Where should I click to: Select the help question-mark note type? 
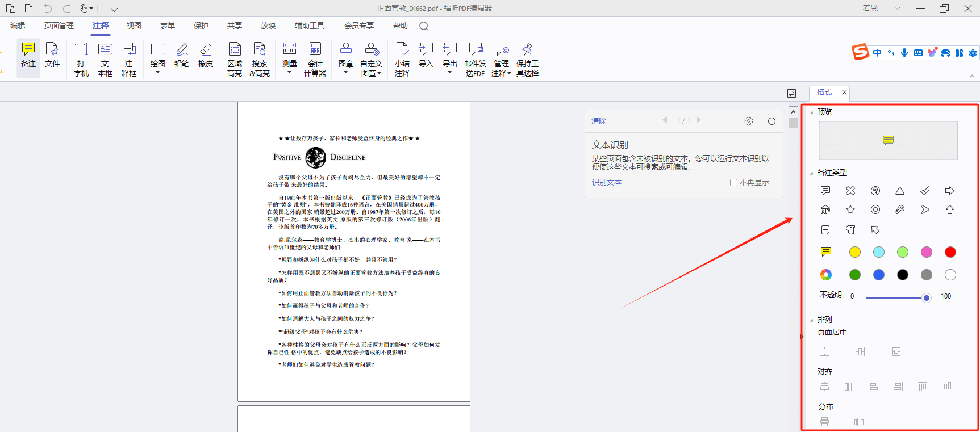(x=875, y=191)
